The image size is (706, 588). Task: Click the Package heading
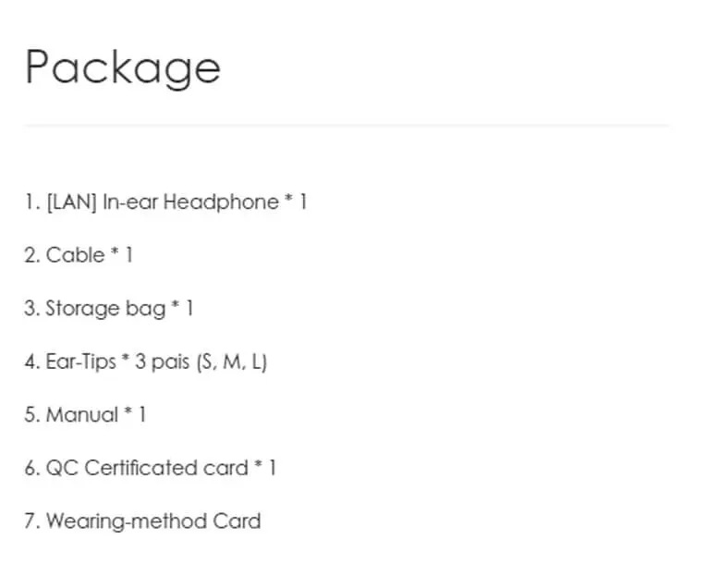pos(123,67)
